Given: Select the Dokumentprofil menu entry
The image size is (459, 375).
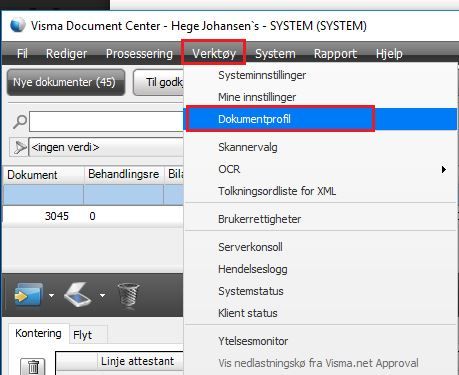Looking at the screenshot, I should (x=321, y=119).
